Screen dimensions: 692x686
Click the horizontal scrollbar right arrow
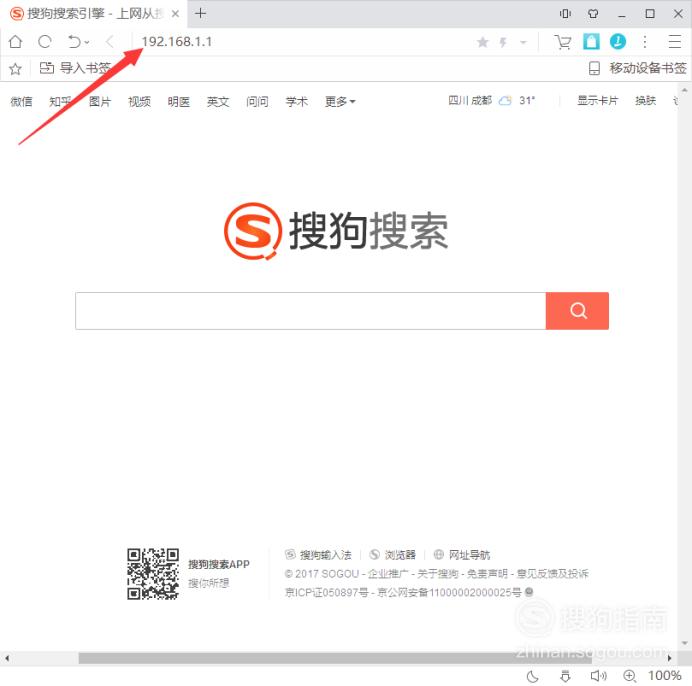point(669,658)
